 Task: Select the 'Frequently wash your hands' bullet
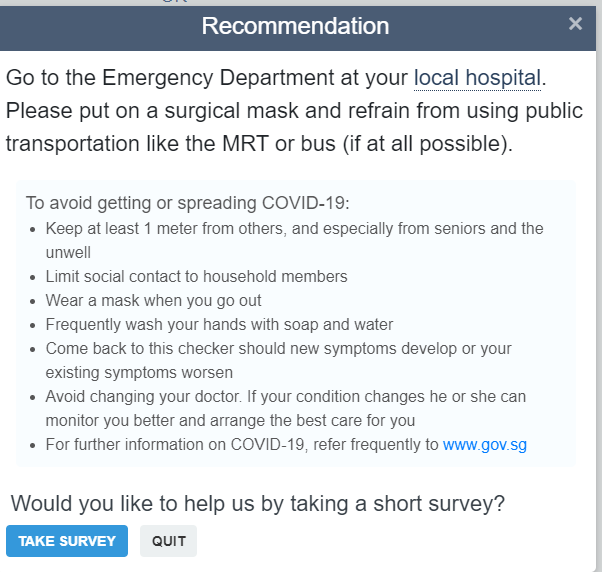(219, 325)
